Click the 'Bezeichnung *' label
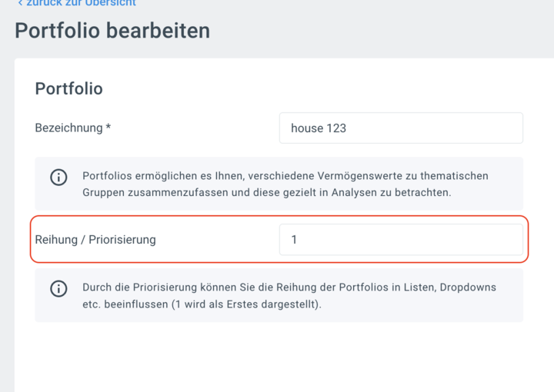Image resolution: width=554 pixels, height=392 pixels. (69, 128)
